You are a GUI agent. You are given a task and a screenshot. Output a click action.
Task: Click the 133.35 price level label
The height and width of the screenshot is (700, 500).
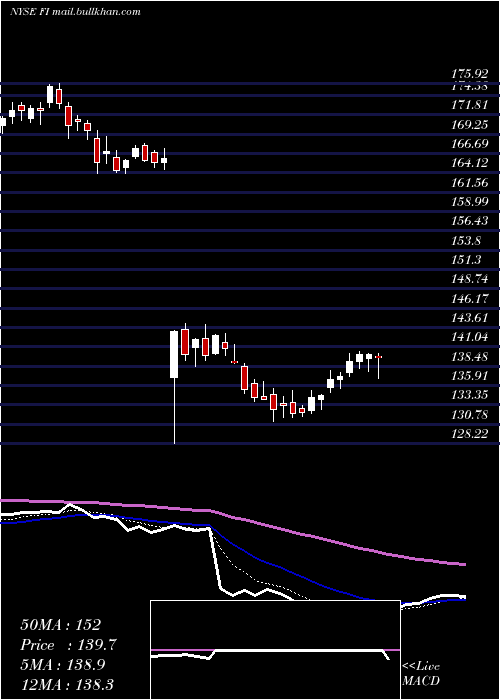[x=469, y=395]
